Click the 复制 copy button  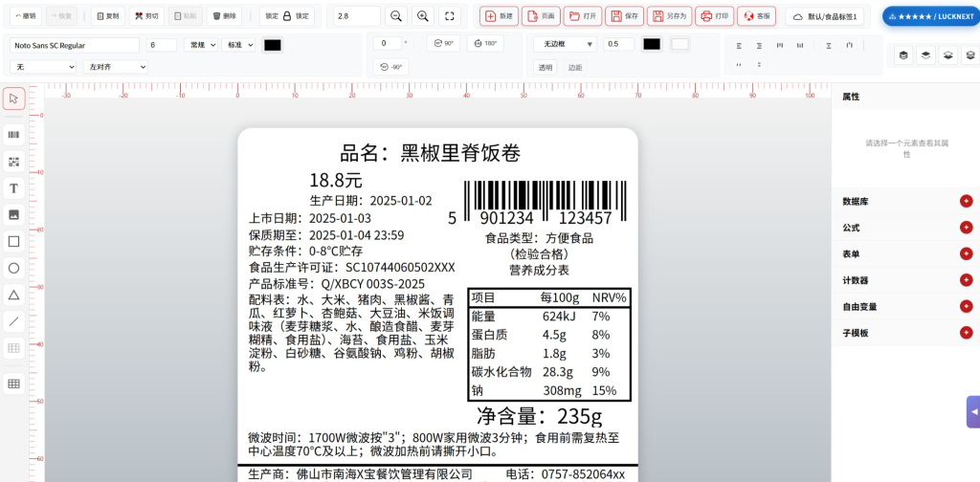coord(108,16)
